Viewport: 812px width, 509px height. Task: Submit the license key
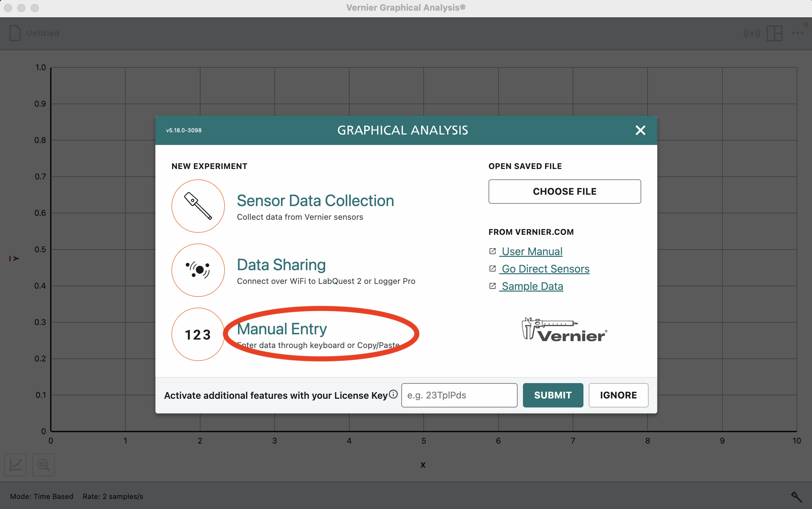coord(553,395)
